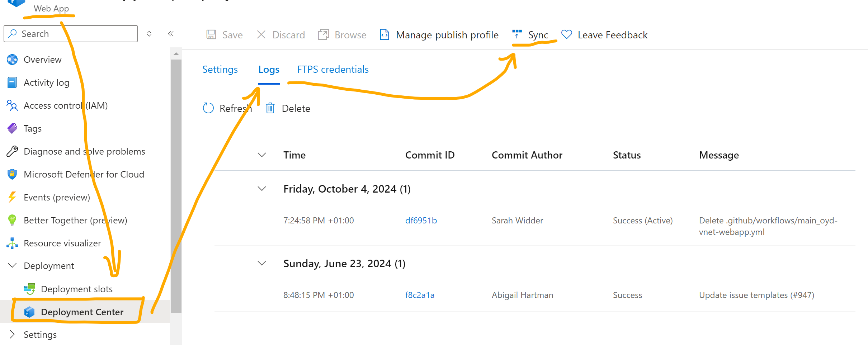Image resolution: width=868 pixels, height=345 pixels.
Task: Click the Overview globe icon
Action: 12,60
